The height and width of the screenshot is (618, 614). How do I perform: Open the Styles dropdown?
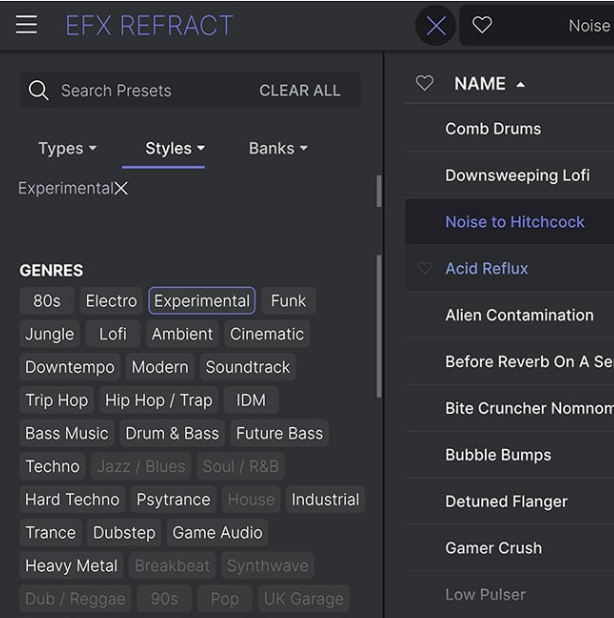pyautogui.click(x=174, y=148)
